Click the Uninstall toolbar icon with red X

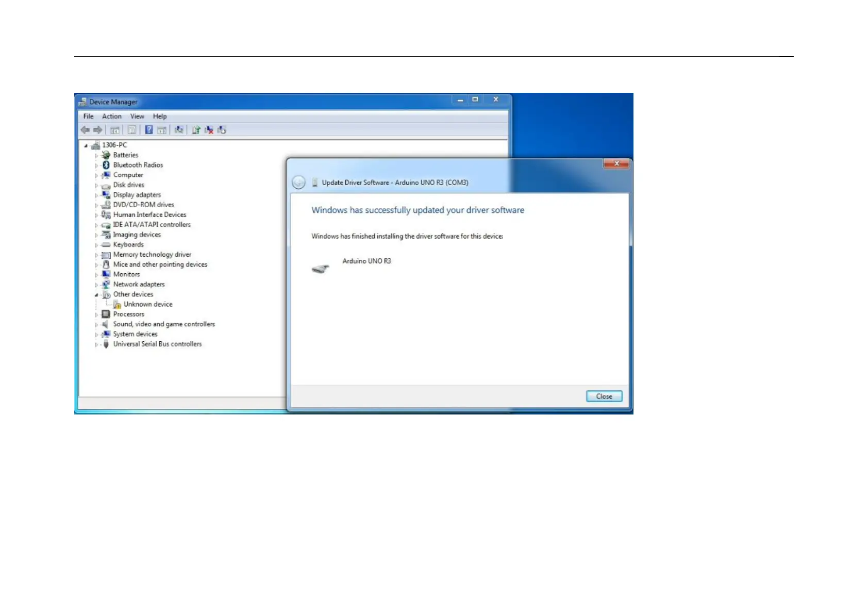(209, 130)
